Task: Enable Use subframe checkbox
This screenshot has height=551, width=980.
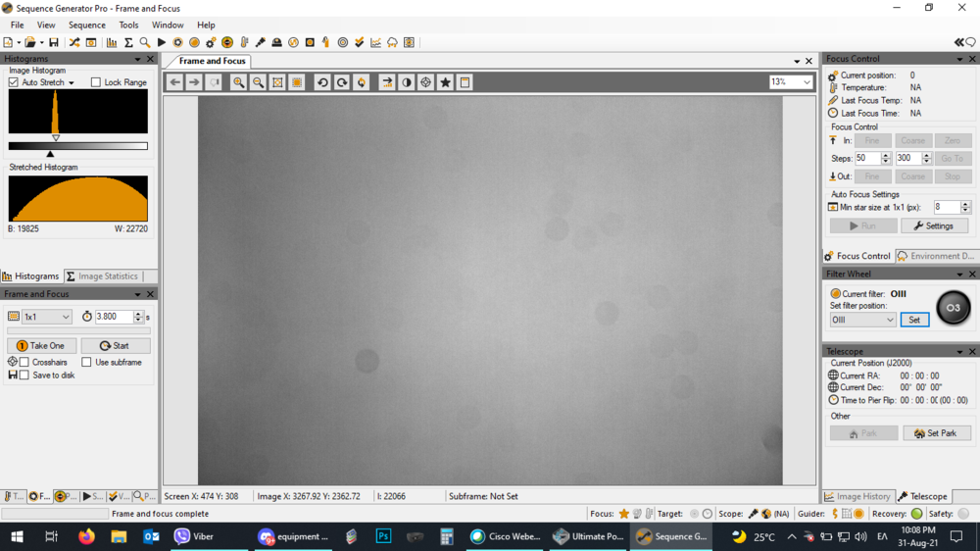Action: 86,362
